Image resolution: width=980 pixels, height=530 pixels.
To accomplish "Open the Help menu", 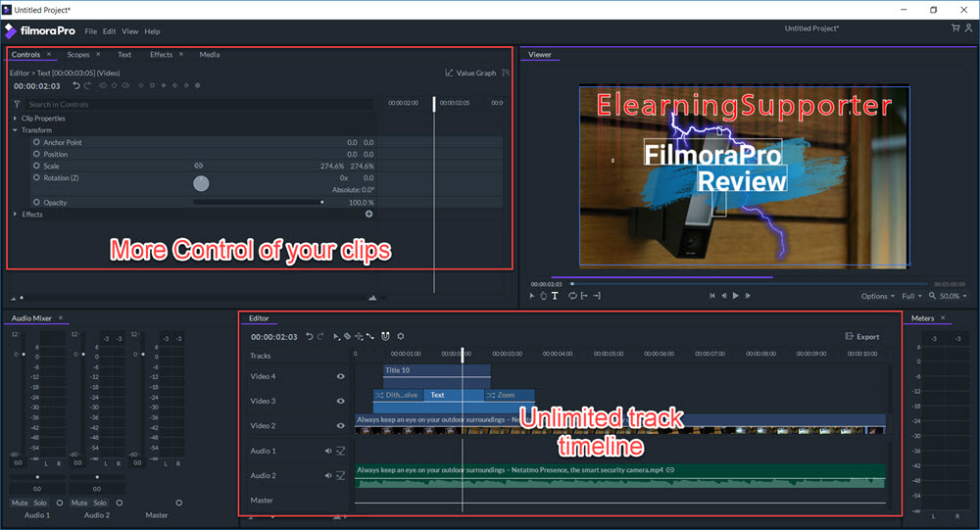I will tap(153, 31).
